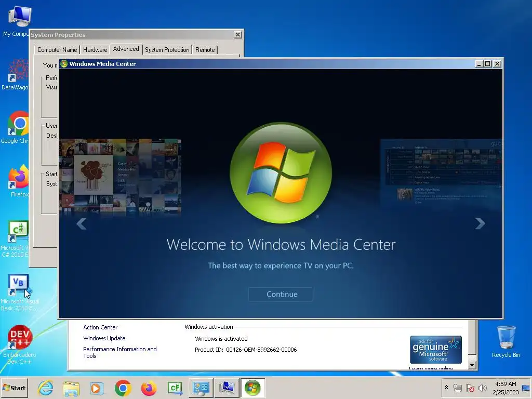
Task: Open Remote tab in System Properties
Action: 205,50
